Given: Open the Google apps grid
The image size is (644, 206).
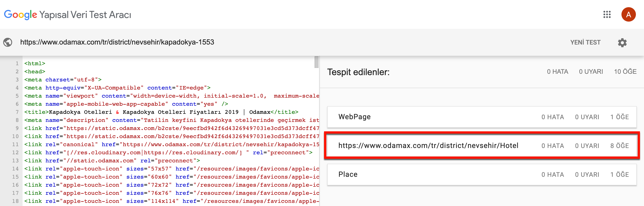Looking at the screenshot, I should (607, 14).
